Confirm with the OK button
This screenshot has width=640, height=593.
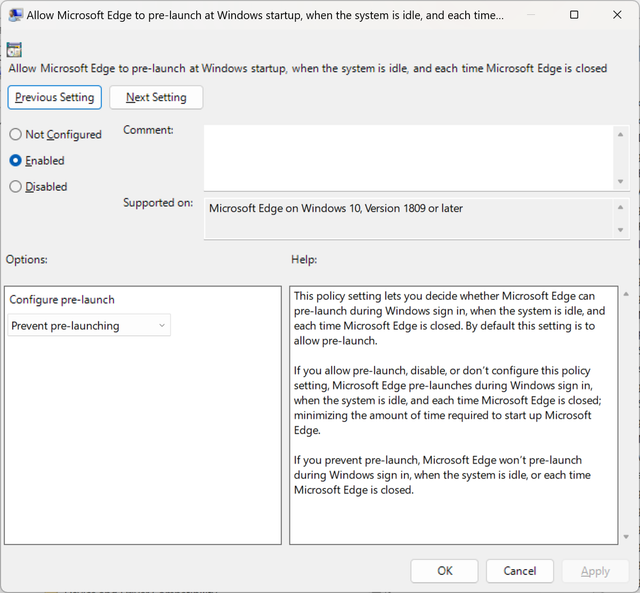coord(444,571)
